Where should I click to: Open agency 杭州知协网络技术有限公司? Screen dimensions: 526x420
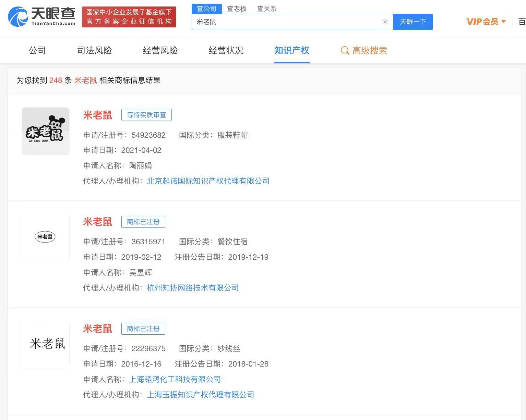[193, 288]
